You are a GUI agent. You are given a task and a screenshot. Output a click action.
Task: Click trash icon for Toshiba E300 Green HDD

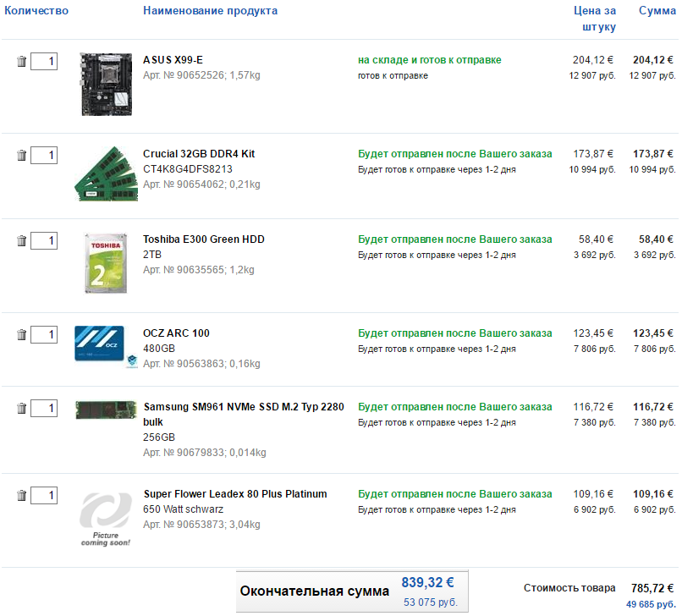tap(22, 240)
